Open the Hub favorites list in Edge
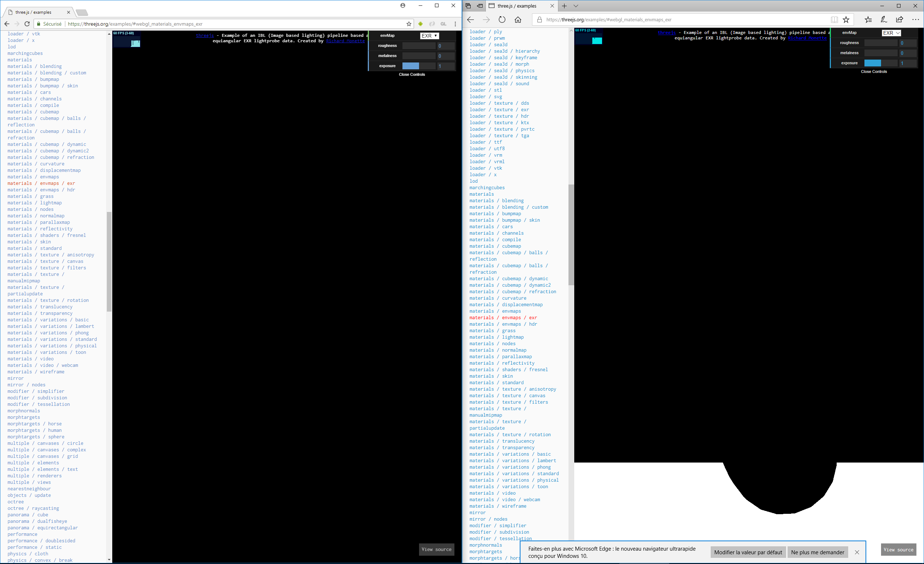The width and height of the screenshot is (924, 564). [x=868, y=19]
